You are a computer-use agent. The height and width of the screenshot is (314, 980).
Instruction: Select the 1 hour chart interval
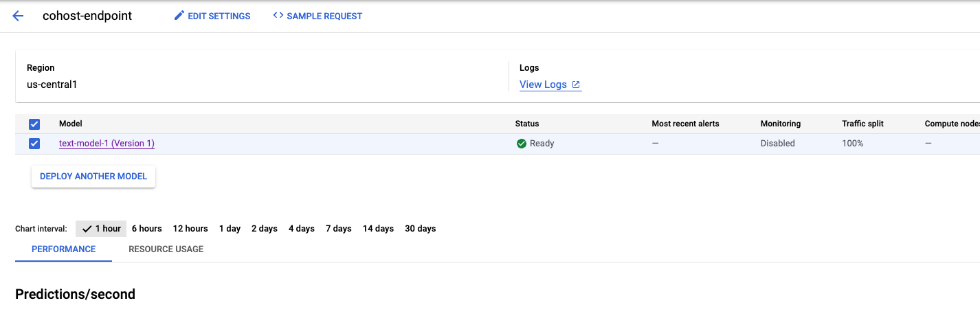[x=101, y=229]
